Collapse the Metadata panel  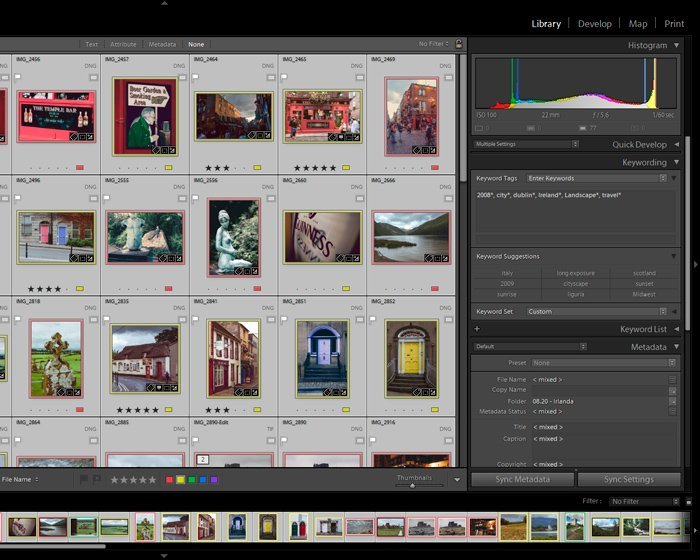[x=676, y=347]
